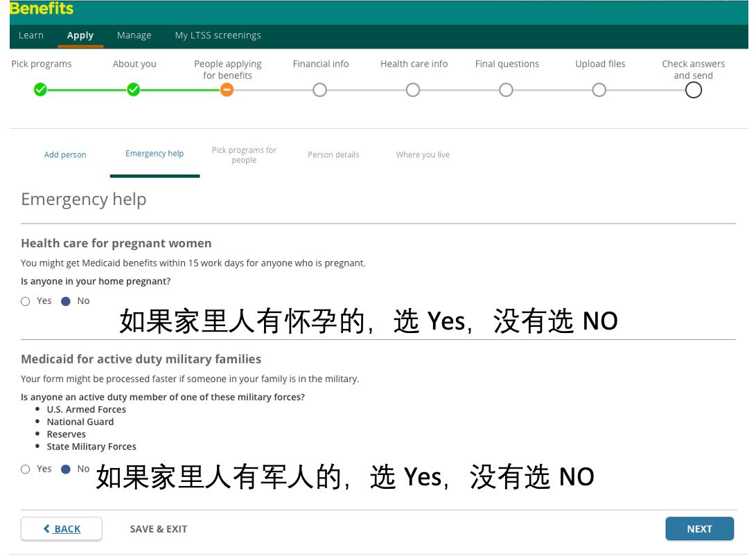This screenshot has height=556, width=756.
Task: Click SAVE & EXIT
Action: coord(159,528)
